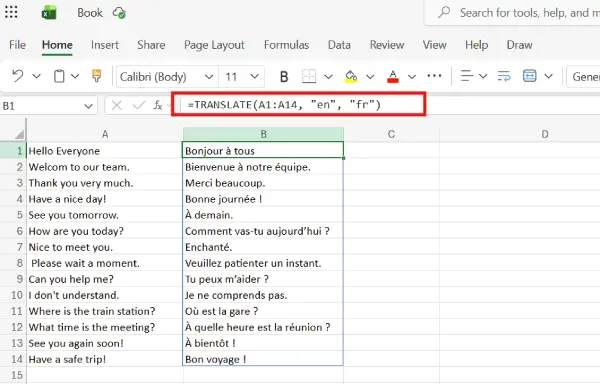Select the Home tab
Screen dimensions: 600x384
tap(57, 45)
